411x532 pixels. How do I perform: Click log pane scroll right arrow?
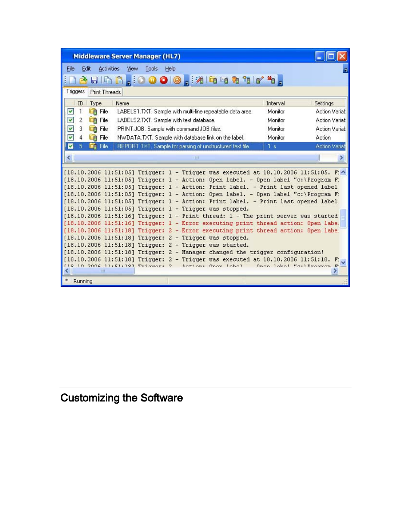point(335,271)
